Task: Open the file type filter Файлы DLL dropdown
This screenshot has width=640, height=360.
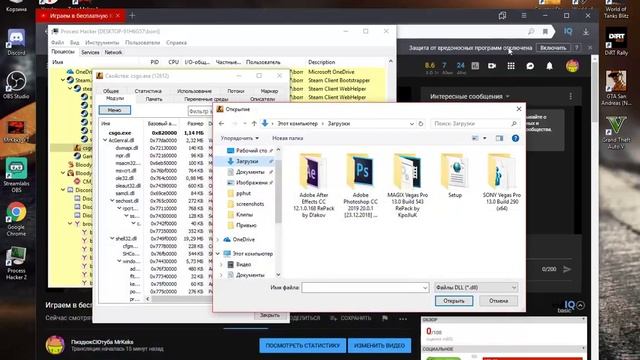Action: click(476, 288)
